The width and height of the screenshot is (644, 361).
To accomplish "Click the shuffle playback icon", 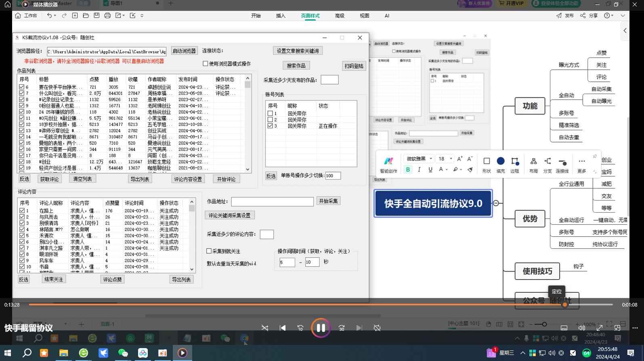I will [265, 328].
